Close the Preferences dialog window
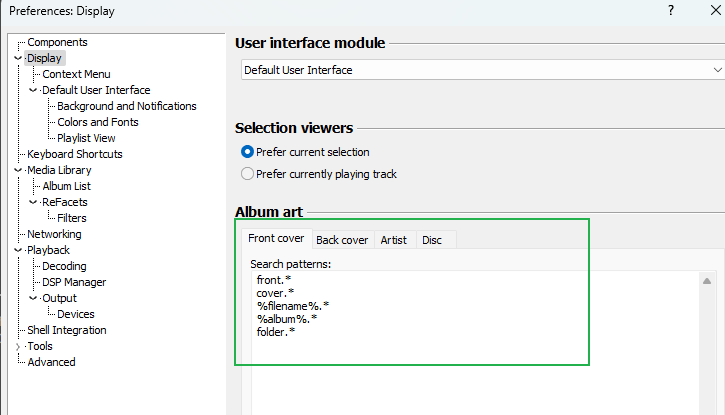 [x=715, y=10]
